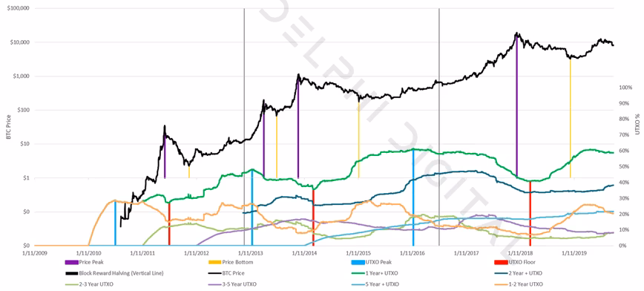Select the BTC Price legend label
Image resolution: width=644 pixels, height=291 pixels.
pyautogui.click(x=233, y=273)
